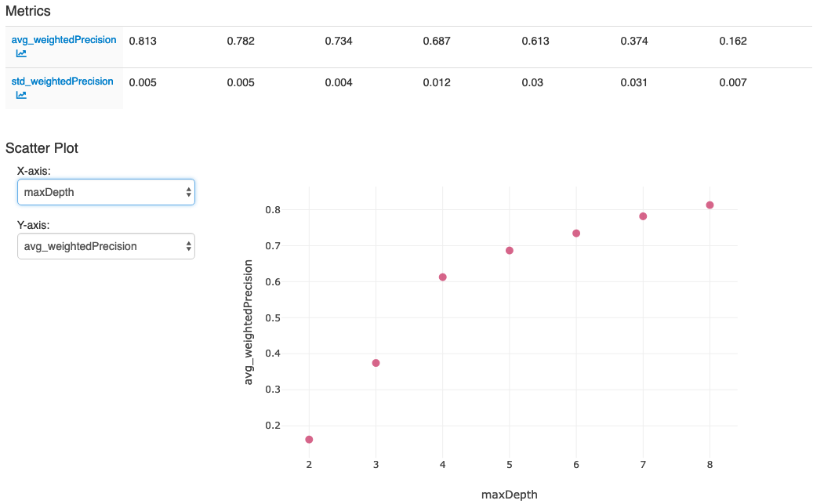Select the data point at maxDepth 4
Viewport: 813px width, 504px height.
coord(443,277)
